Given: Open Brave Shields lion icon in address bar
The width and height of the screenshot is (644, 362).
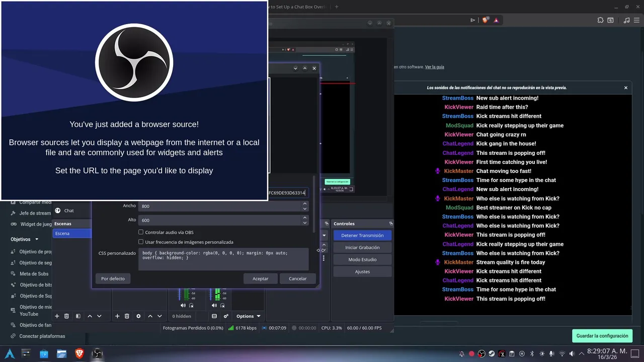Looking at the screenshot, I should click(x=485, y=20).
